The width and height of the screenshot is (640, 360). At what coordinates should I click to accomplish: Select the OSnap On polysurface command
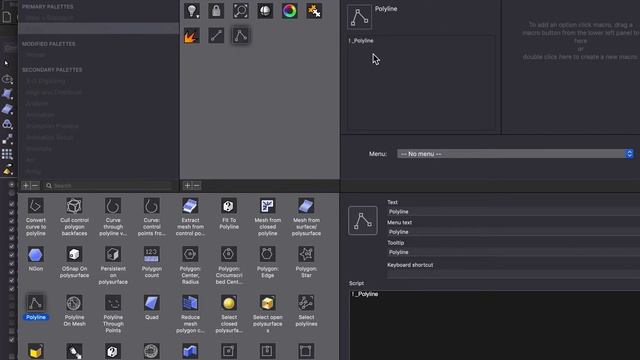pyautogui.click(x=74, y=262)
